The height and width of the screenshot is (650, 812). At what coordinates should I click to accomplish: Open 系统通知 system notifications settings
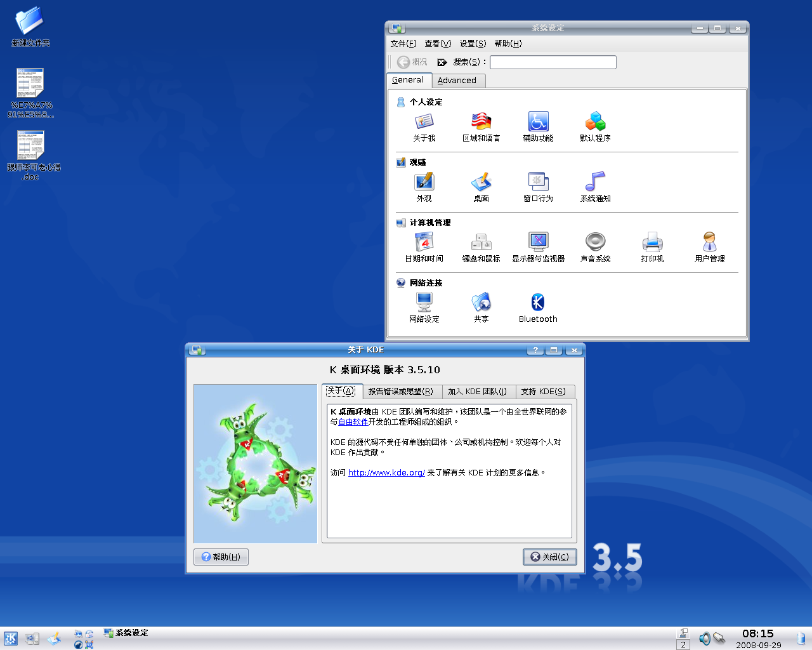(595, 187)
